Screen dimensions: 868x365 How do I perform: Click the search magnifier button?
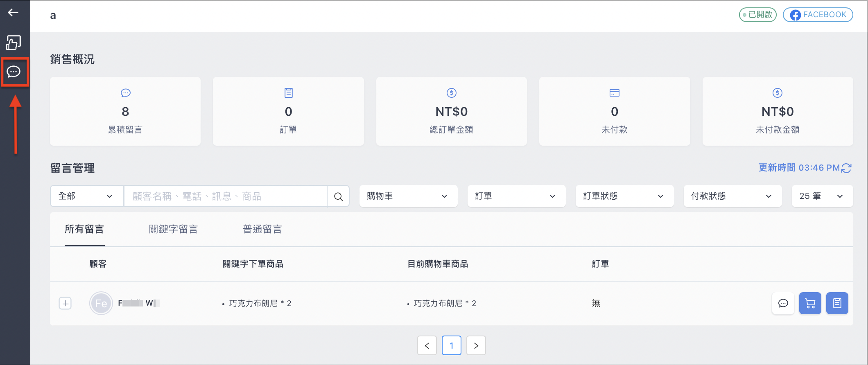(x=338, y=196)
